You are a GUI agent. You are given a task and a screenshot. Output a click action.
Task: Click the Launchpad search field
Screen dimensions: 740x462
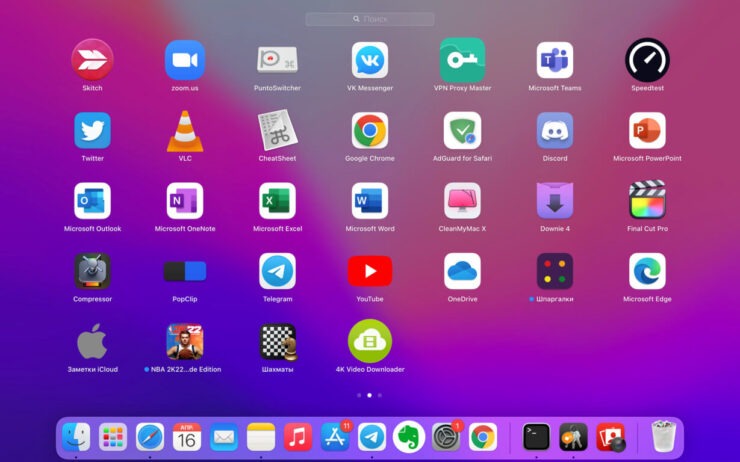370,19
